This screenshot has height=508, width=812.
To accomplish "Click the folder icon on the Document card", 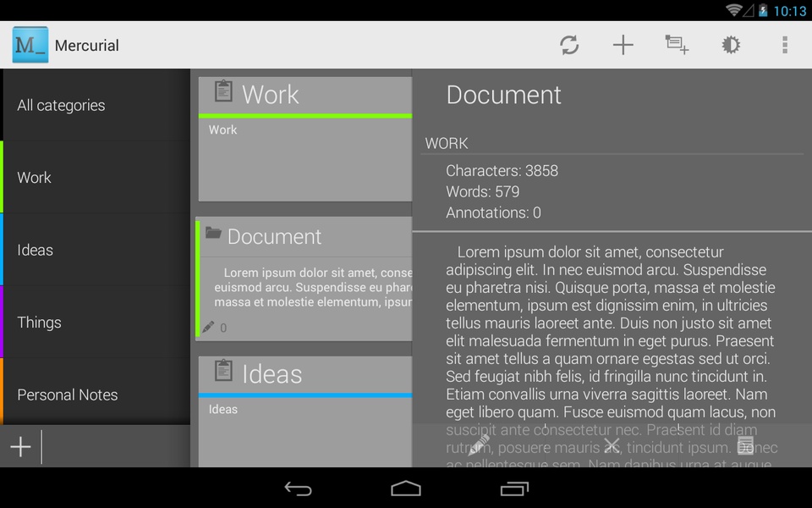I will click(213, 232).
